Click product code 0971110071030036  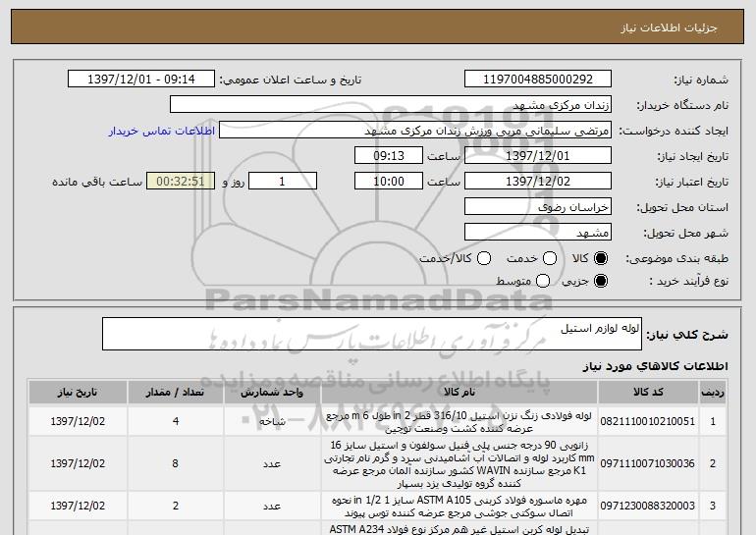(x=648, y=463)
